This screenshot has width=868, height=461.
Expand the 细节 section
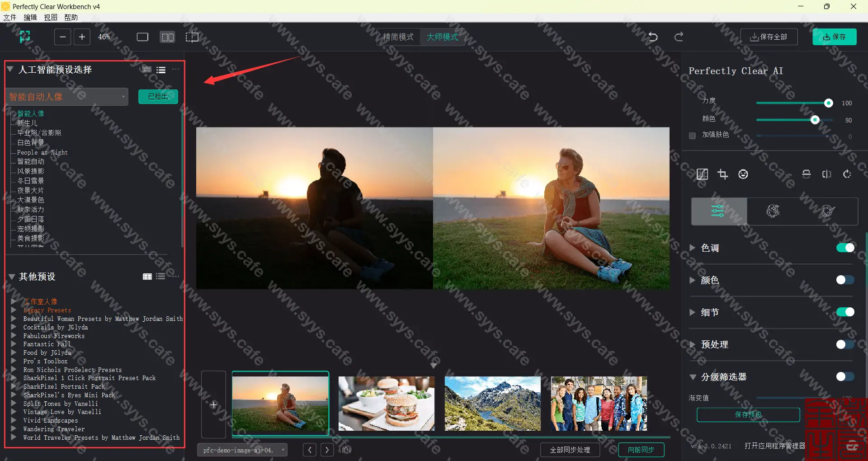tap(692, 312)
